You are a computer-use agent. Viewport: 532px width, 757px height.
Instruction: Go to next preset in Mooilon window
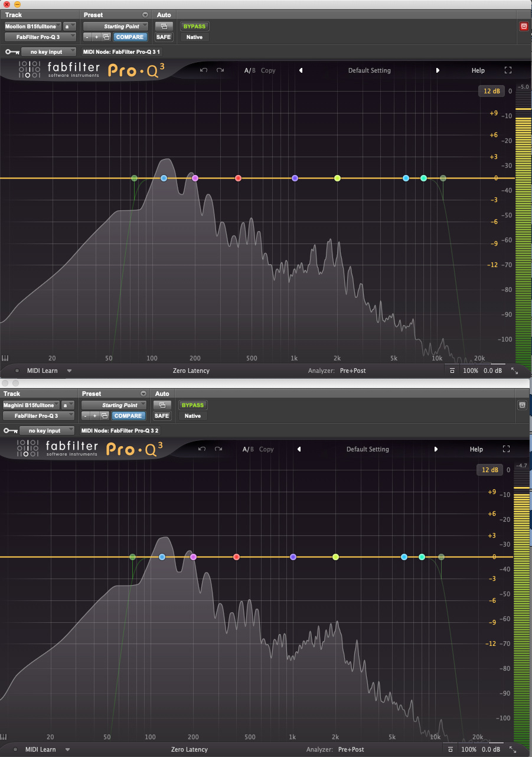point(438,70)
